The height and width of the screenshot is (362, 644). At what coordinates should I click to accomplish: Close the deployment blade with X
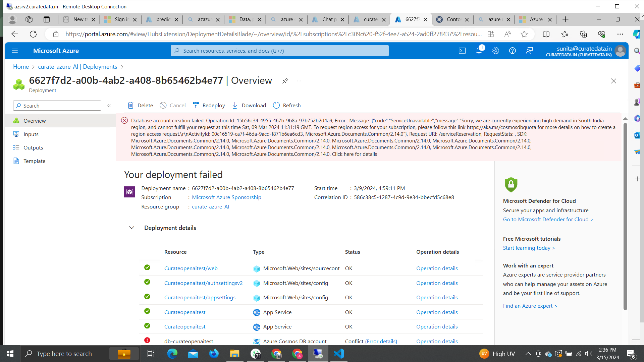(613, 81)
